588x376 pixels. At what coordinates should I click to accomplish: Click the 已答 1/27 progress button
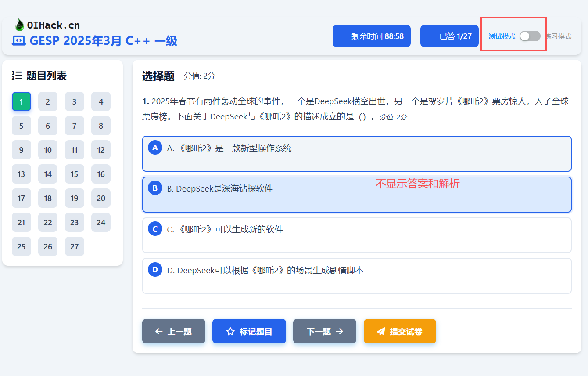click(449, 36)
